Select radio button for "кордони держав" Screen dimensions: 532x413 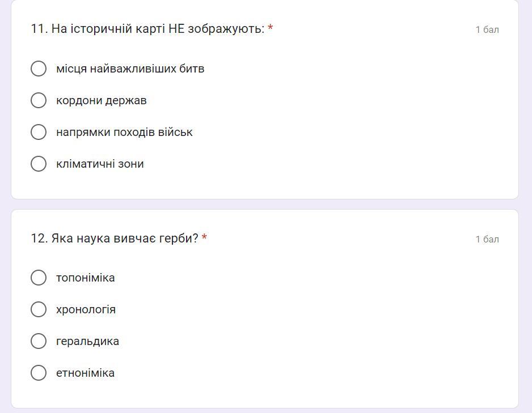pos(39,100)
